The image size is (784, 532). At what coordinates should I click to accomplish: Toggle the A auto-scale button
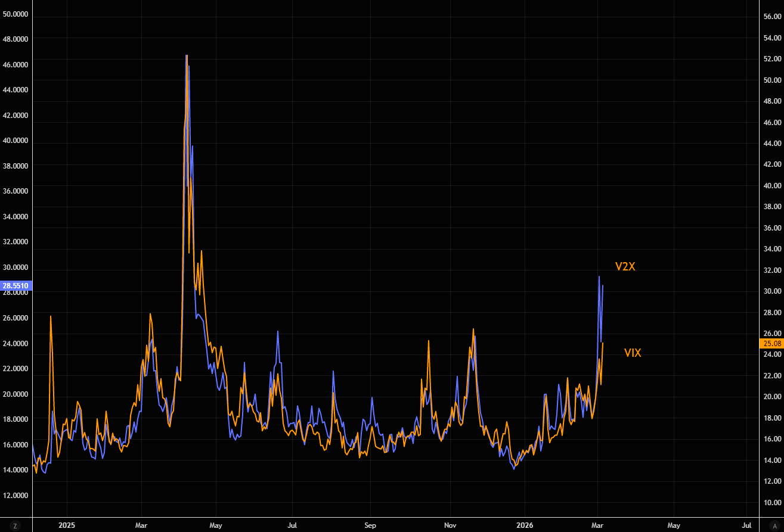[x=774, y=525]
